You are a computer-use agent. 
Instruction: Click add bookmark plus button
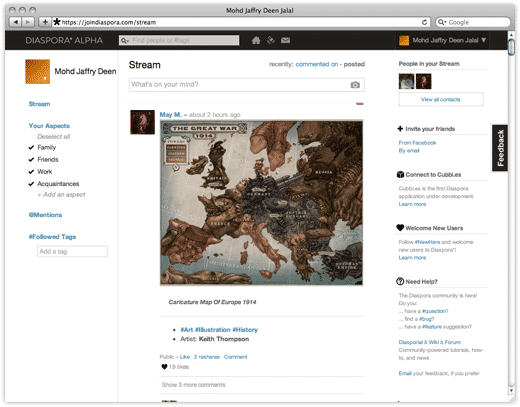coord(45,22)
